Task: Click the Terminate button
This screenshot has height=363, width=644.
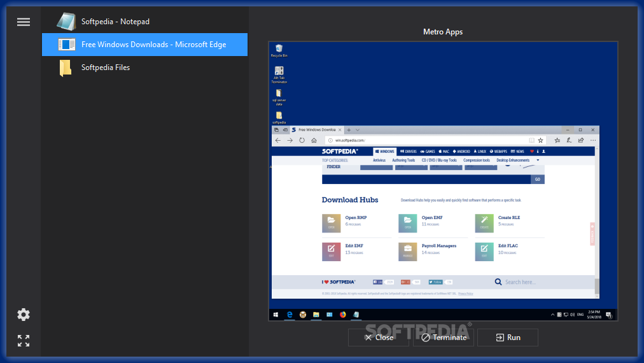Action: coord(444,338)
